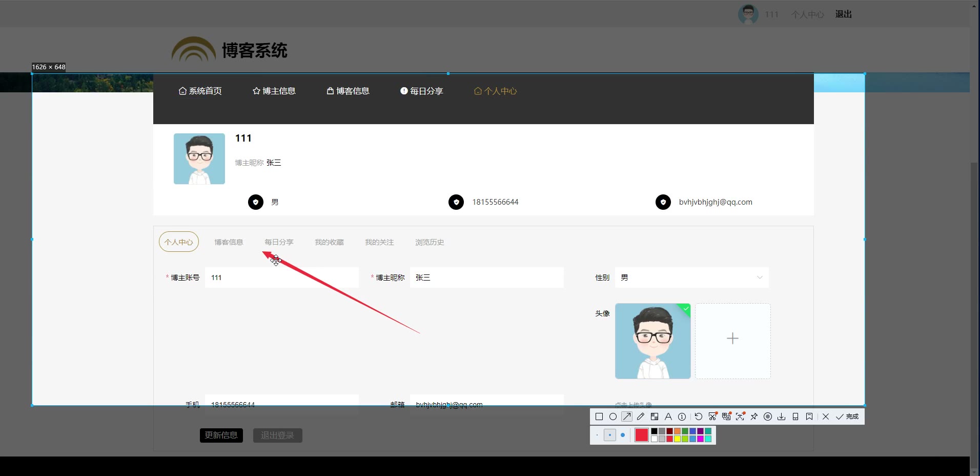
Task: Pick the light cyan color swatch
Action: pyautogui.click(x=708, y=439)
